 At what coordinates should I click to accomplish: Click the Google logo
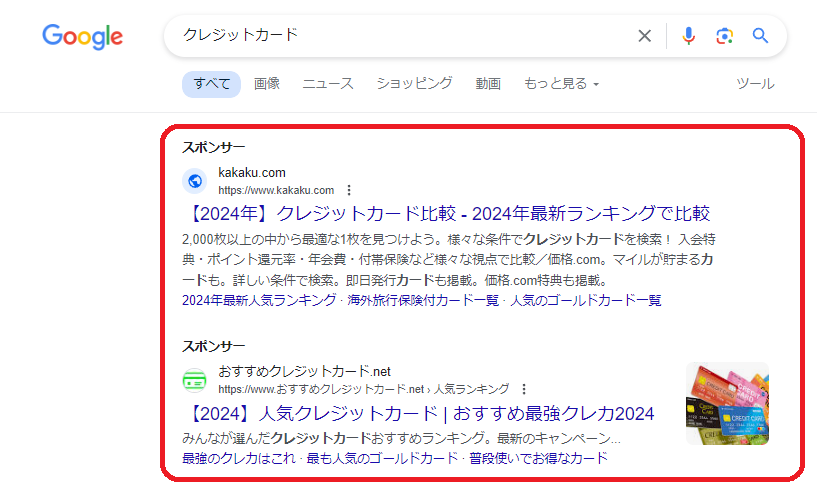coord(82,36)
